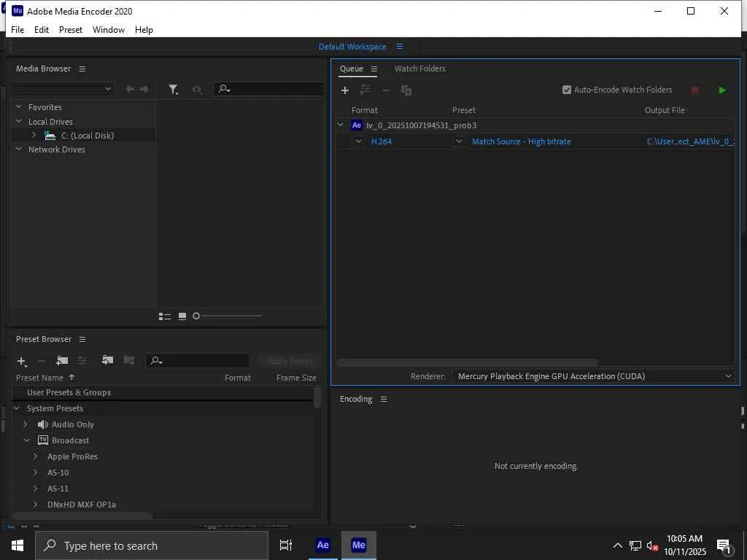Click Match Source - High bitrate preset link
The height and width of the screenshot is (560, 747).
point(521,141)
